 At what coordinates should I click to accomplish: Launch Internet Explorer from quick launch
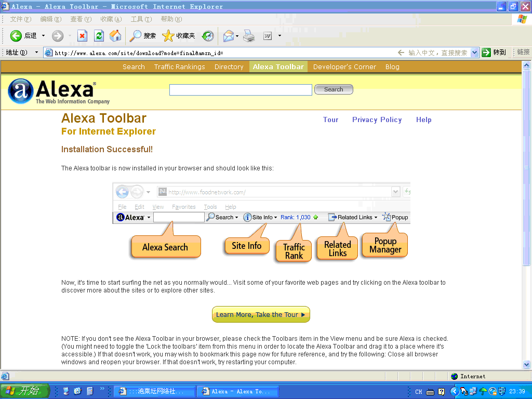pyautogui.click(x=78, y=391)
